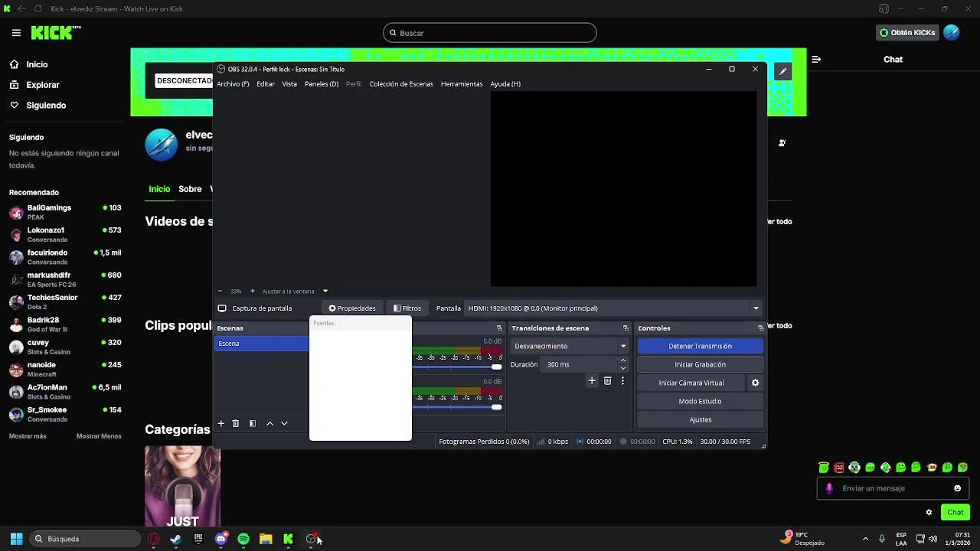The width and height of the screenshot is (980, 551).
Task: Open the Editar menu in OBS
Action: [x=266, y=84]
